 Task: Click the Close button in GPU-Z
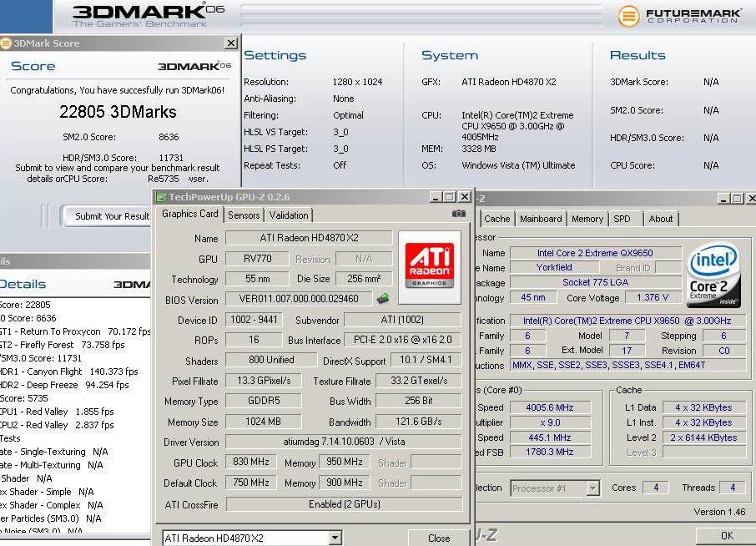point(439,538)
